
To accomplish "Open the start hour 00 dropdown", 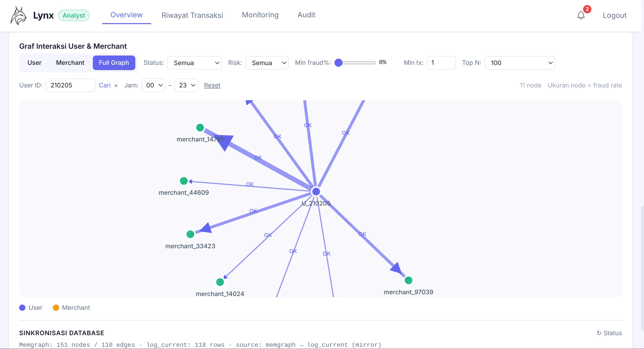I will (x=153, y=85).
